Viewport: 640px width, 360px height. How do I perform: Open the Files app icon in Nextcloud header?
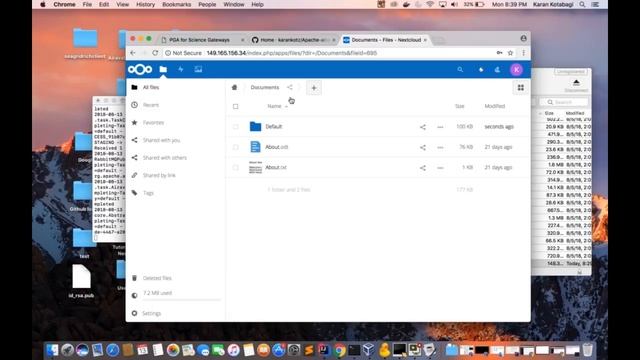(163, 69)
